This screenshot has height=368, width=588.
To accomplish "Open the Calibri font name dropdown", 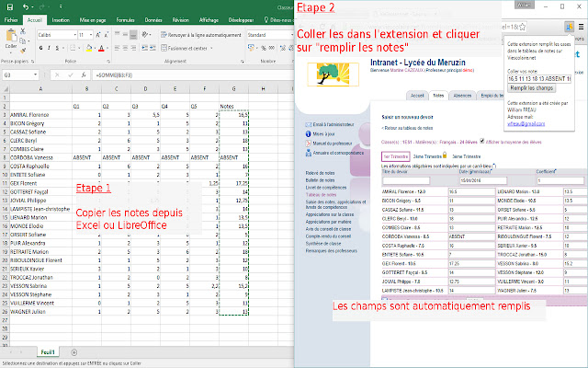I will pyautogui.click(x=75, y=35).
